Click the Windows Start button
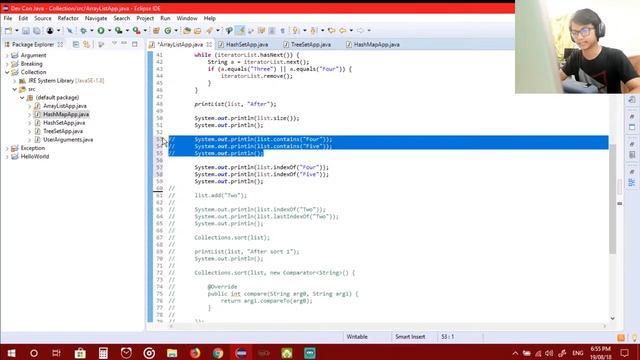640x360 pixels. (x=11, y=353)
